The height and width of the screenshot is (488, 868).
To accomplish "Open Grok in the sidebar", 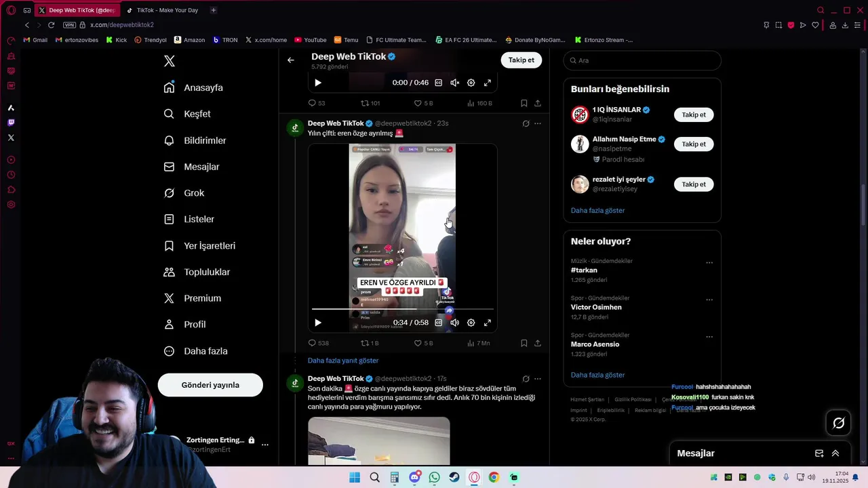I will pos(184,193).
